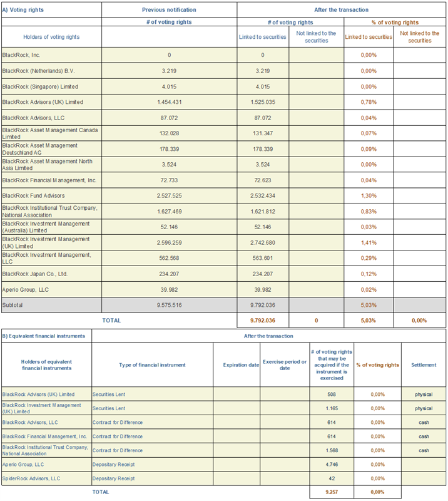Select 'BlackRock (Singapore) Limited' holder cell
This screenshot has width=448, height=501.
pos(51,86)
